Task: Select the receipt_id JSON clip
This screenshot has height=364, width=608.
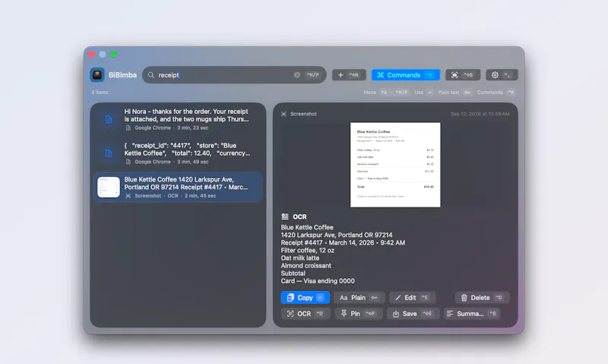Action: [x=178, y=153]
